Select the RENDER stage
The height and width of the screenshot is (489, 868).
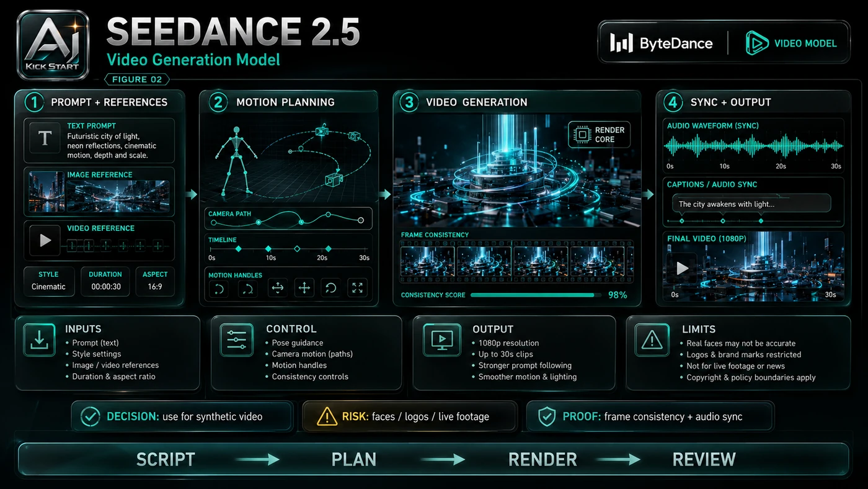542,460
